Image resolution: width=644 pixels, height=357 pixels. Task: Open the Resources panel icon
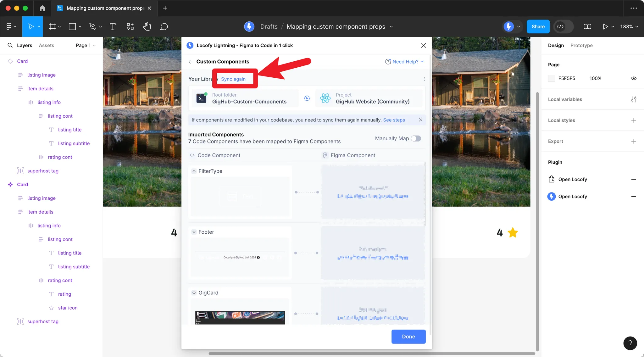pos(130,26)
